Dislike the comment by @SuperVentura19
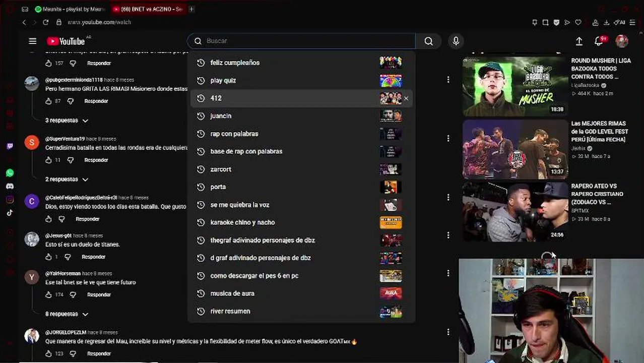Image resolution: width=644 pixels, height=363 pixels. 71,160
